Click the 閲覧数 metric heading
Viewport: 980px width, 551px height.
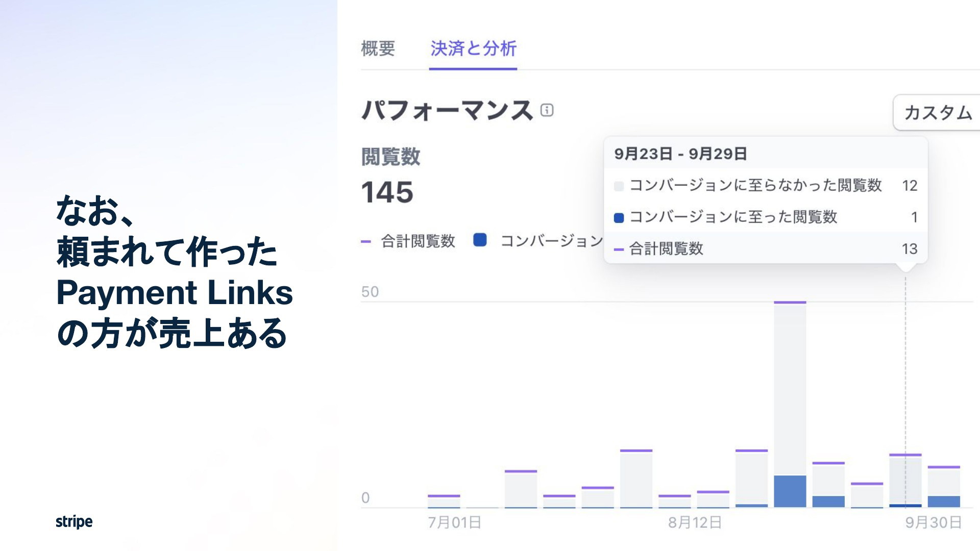click(x=390, y=157)
